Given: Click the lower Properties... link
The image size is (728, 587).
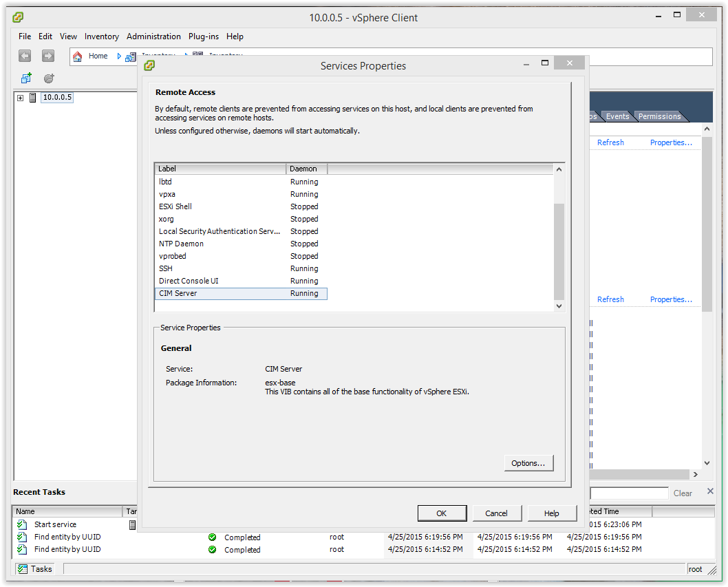Looking at the screenshot, I should 671,299.
